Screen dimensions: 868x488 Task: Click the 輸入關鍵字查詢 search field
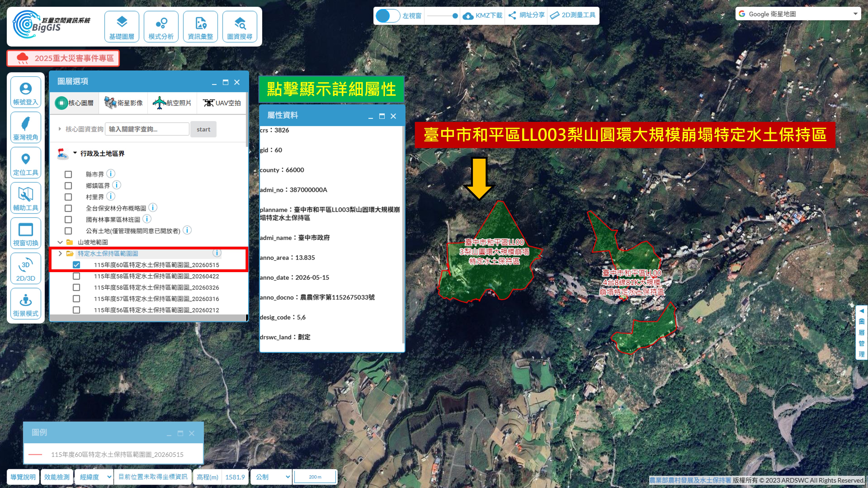coord(147,129)
